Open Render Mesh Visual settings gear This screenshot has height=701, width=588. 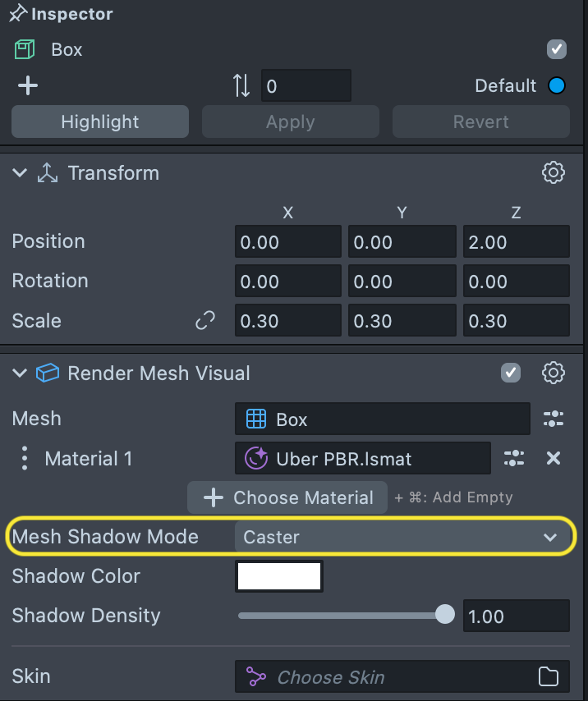554,373
